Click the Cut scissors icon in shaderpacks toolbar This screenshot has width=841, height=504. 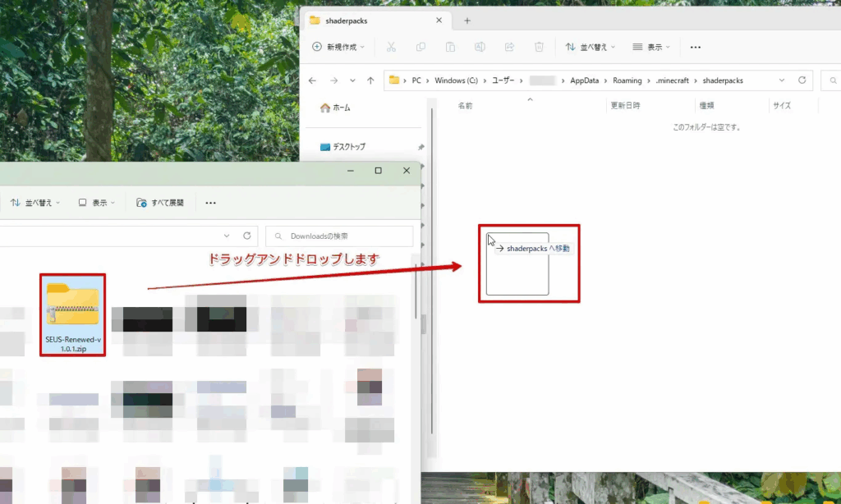tap(391, 48)
